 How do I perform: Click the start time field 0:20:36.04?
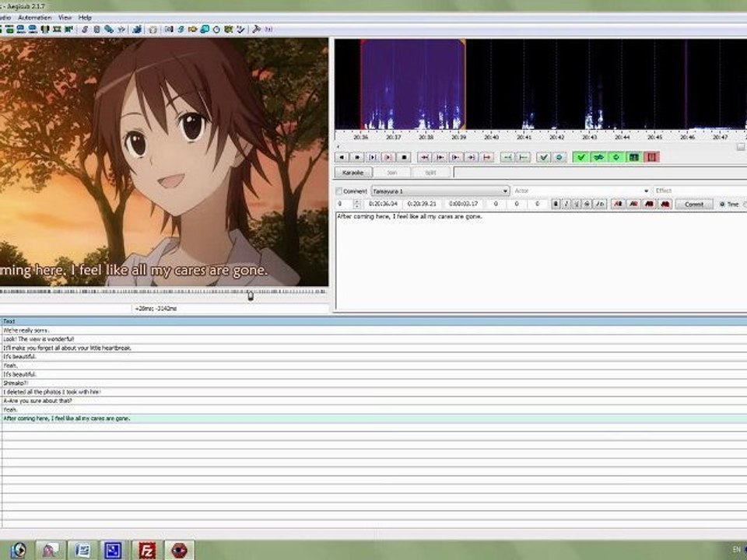(383, 204)
